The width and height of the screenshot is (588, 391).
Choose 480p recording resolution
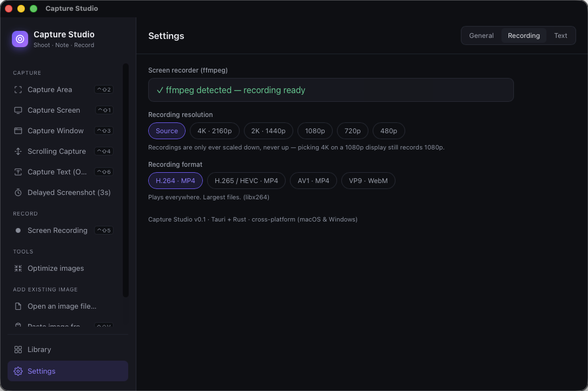[388, 131]
